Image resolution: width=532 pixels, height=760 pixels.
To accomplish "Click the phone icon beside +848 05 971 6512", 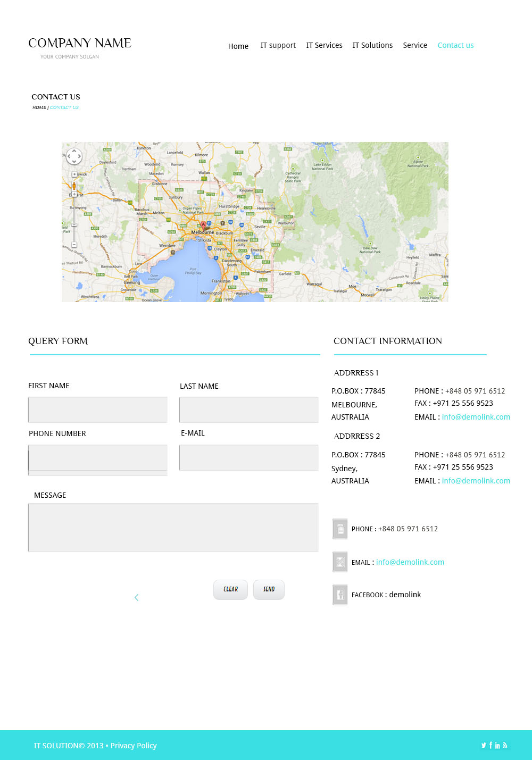I will point(340,529).
